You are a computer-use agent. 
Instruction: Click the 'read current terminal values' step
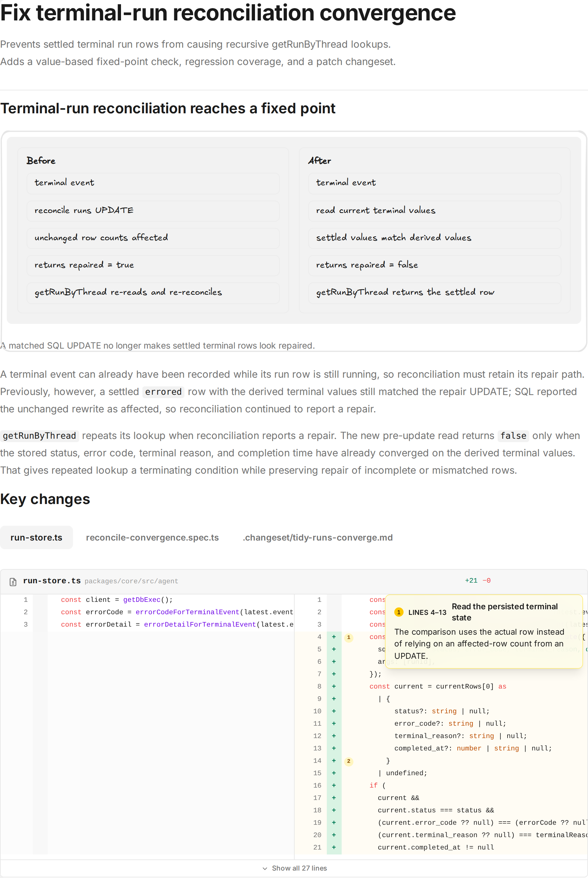(435, 211)
